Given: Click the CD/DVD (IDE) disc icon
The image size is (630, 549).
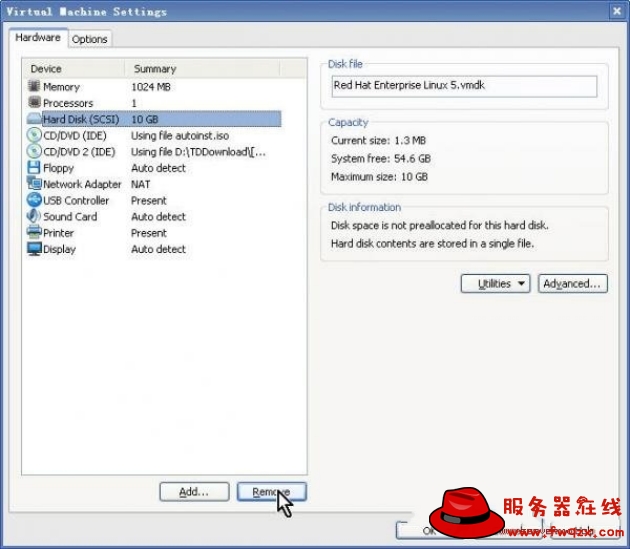Looking at the screenshot, I should (x=34, y=135).
